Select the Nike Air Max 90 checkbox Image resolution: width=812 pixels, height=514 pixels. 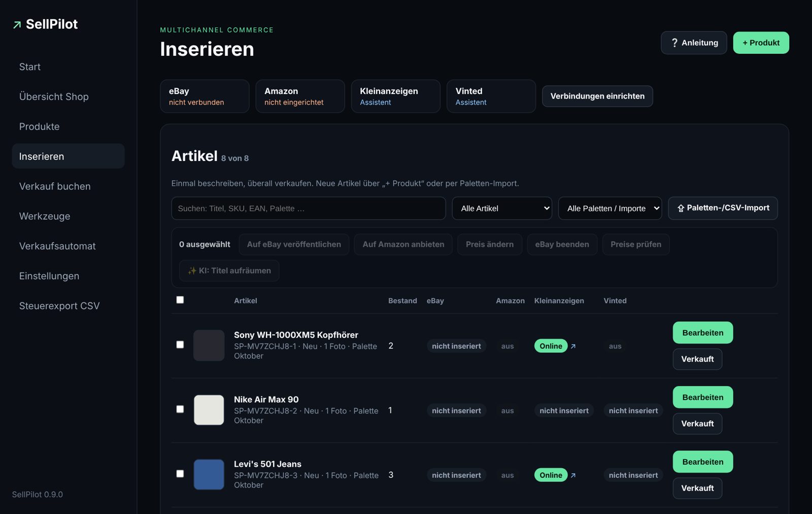180,409
